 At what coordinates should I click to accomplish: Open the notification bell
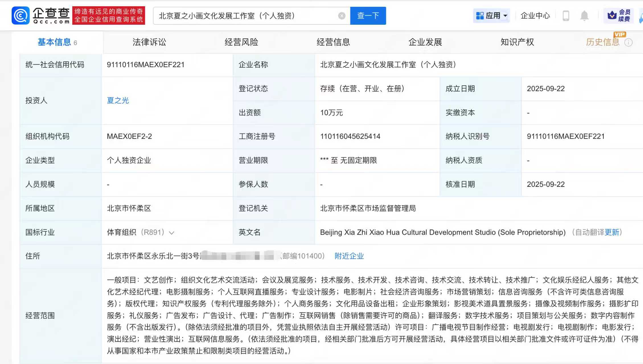coord(584,16)
